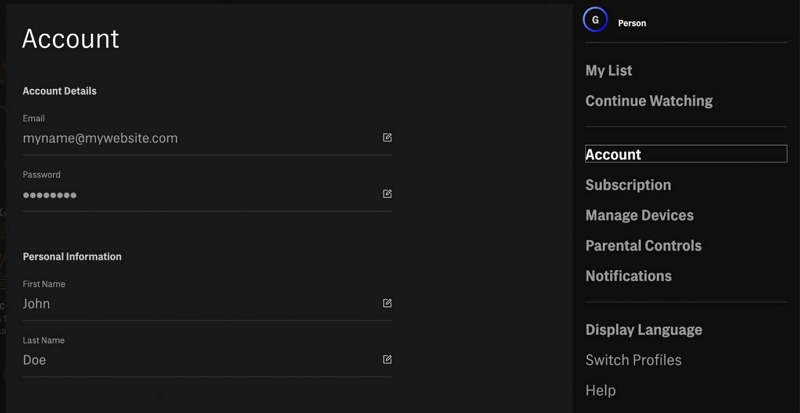Click the profile avatar icon
This screenshot has height=413, width=800.
click(x=596, y=20)
